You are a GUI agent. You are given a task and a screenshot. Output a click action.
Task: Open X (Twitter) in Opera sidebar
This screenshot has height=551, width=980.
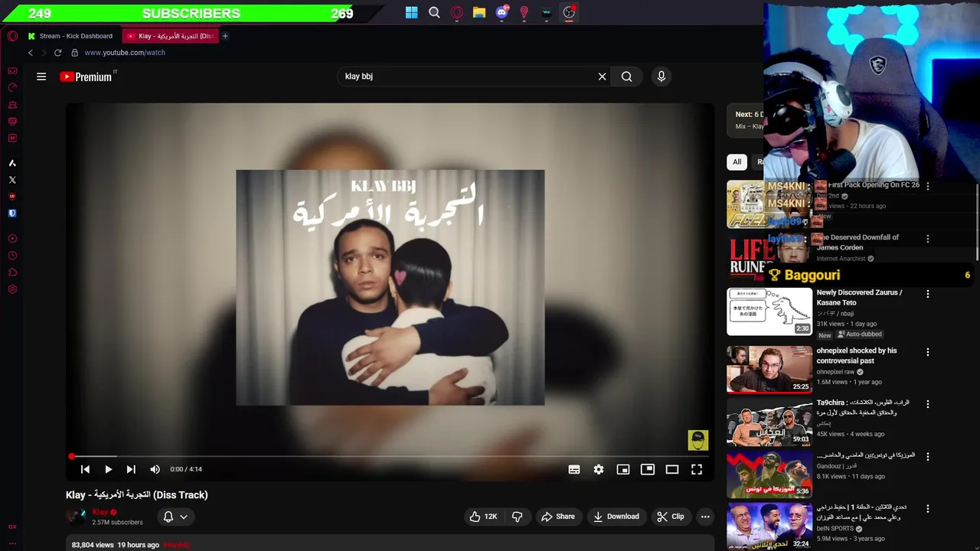pyautogui.click(x=12, y=180)
